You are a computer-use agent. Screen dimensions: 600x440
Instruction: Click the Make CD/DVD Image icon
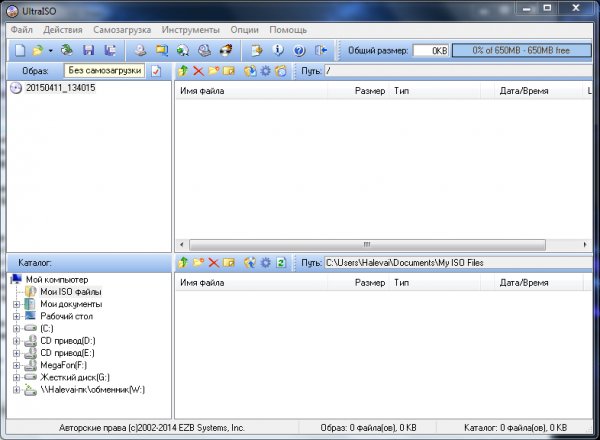click(140, 50)
